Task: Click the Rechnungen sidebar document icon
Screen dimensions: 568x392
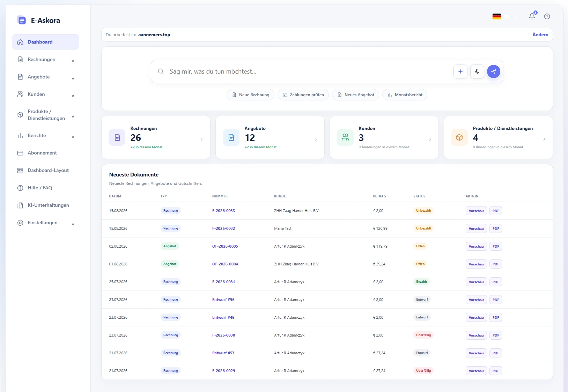Action: (x=20, y=59)
